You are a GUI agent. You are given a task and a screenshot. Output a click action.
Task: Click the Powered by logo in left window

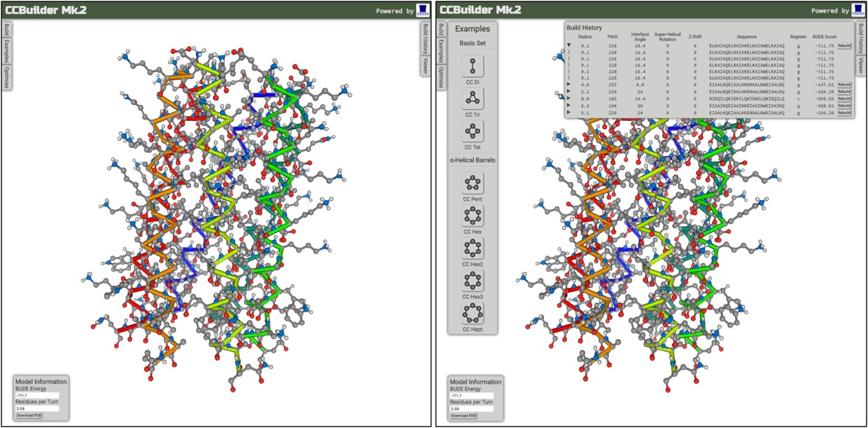click(x=424, y=10)
